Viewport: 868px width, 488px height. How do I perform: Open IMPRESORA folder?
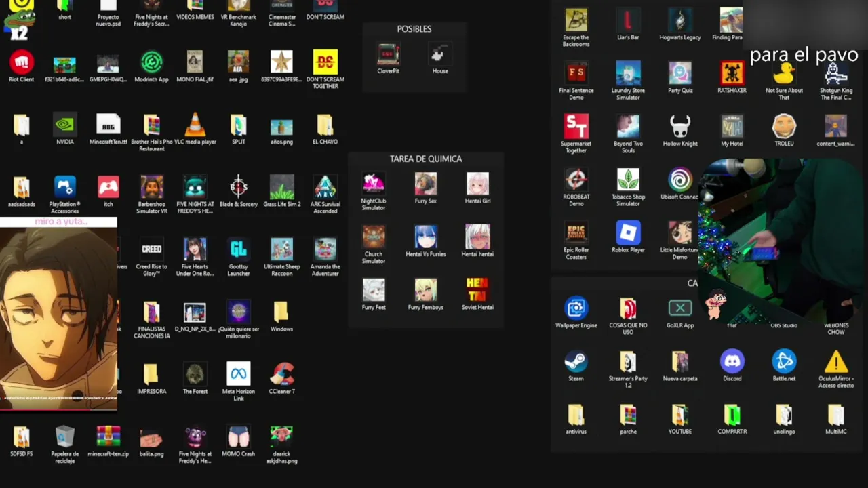(151, 374)
